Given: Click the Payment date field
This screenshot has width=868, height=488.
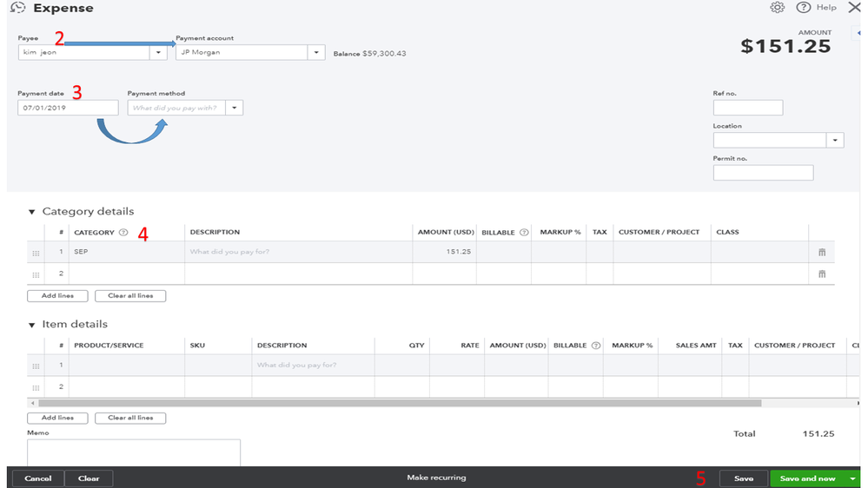Looking at the screenshot, I should (68, 108).
